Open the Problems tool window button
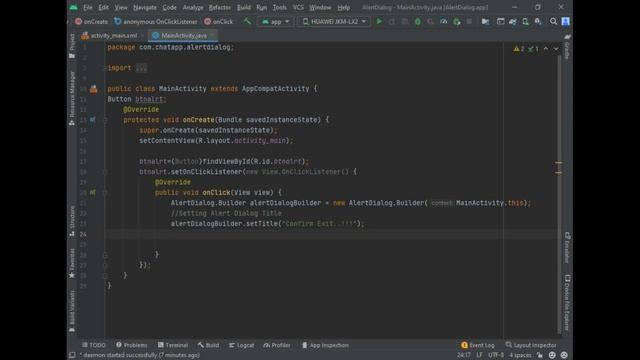This screenshot has height=360, width=640. [x=131, y=345]
